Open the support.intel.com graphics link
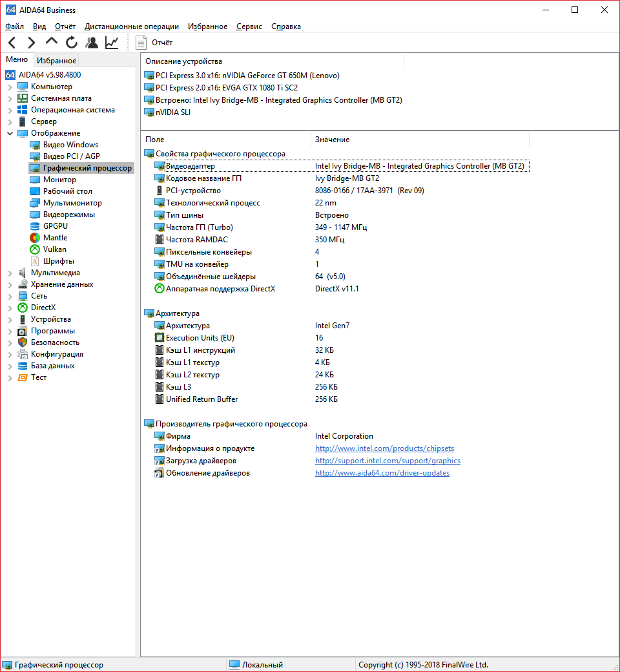 387,461
